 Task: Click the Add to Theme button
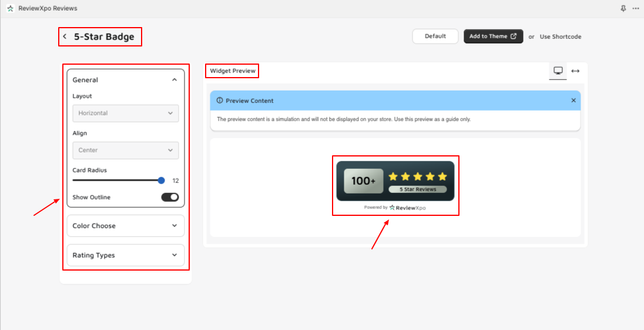[x=493, y=36]
